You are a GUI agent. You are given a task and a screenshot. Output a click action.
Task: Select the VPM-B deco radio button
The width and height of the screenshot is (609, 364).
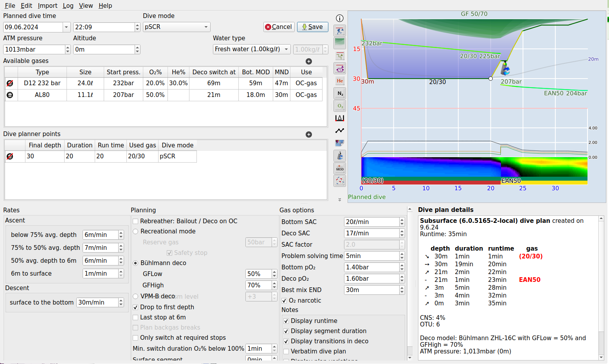[x=135, y=296]
